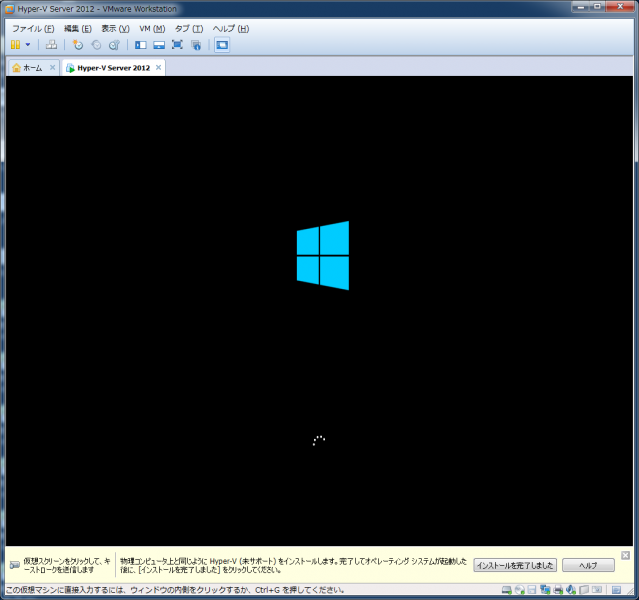Image resolution: width=639 pixels, height=600 pixels.
Task: Open the VM (M) menu
Action: (152, 29)
